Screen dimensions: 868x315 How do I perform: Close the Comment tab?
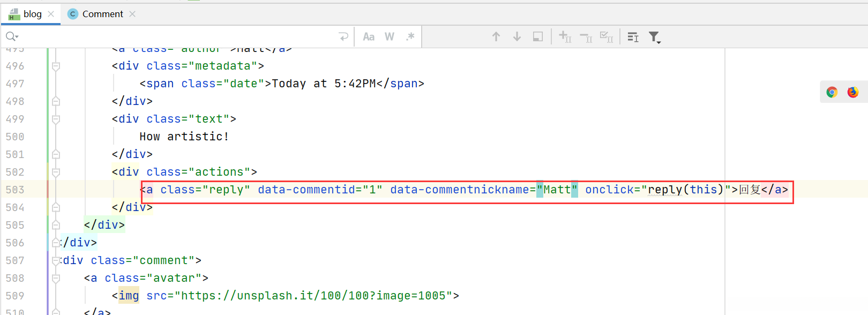(132, 14)
